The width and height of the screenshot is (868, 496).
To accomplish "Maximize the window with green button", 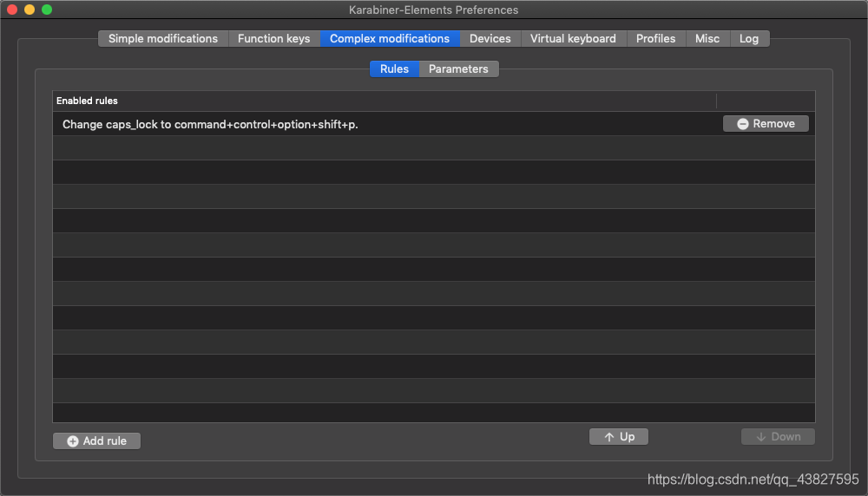I will click(47, 10).
